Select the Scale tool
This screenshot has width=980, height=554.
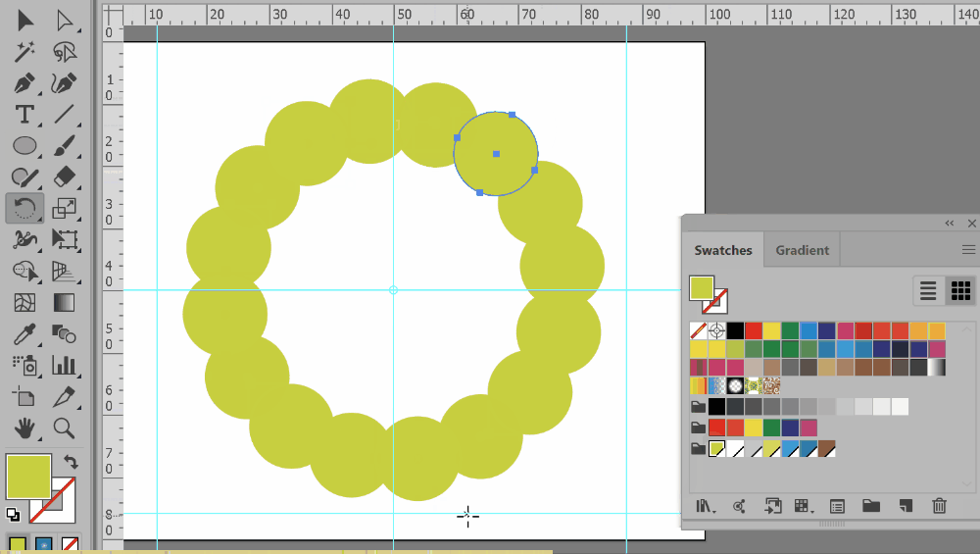coord(64,208)
